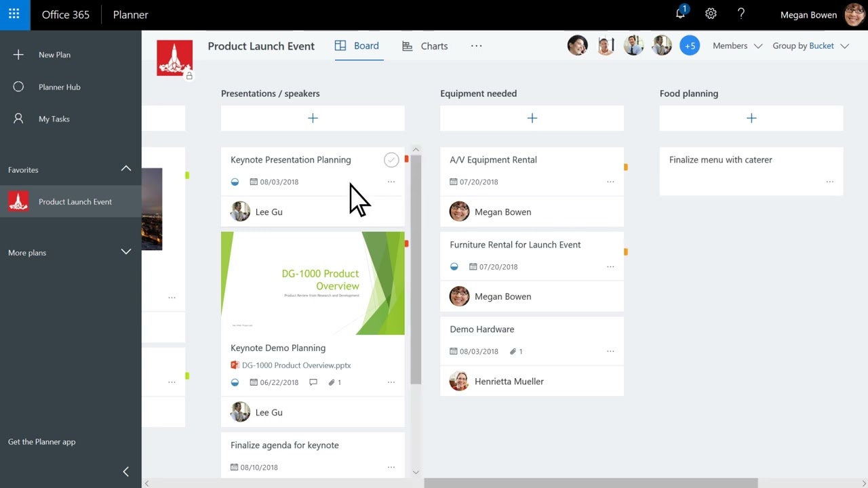Image resolution: width=868 pixels, height=488 pixels.
Task: Click the help question mark icon
Action: (741, 14)
